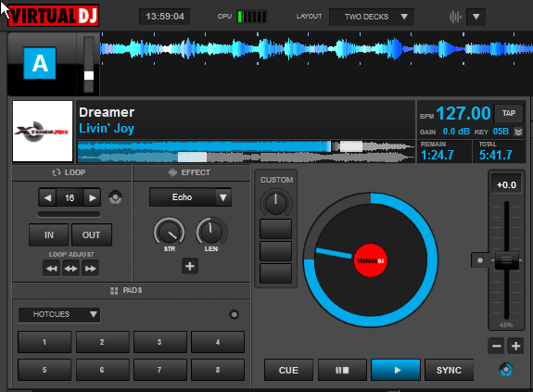Move loop forward with right adjust arrow
The height and width of the screenshot is (392, 533).
pos(90,269)
